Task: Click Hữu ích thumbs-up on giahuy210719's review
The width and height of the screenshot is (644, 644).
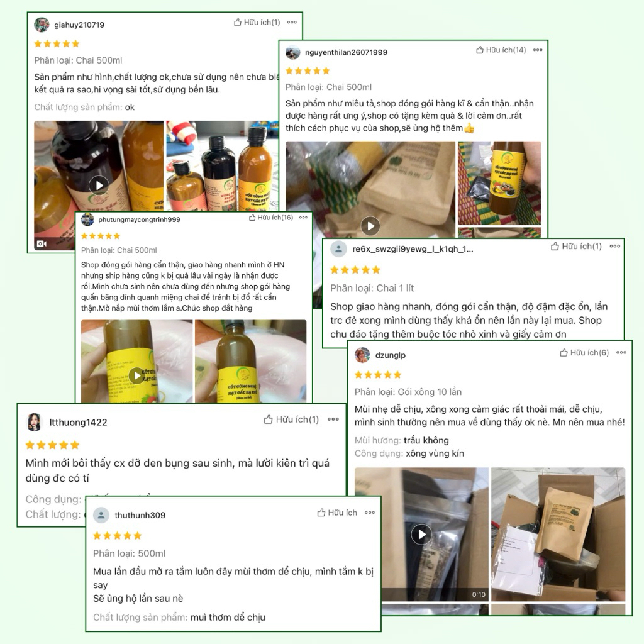Action: click(257, 22)
